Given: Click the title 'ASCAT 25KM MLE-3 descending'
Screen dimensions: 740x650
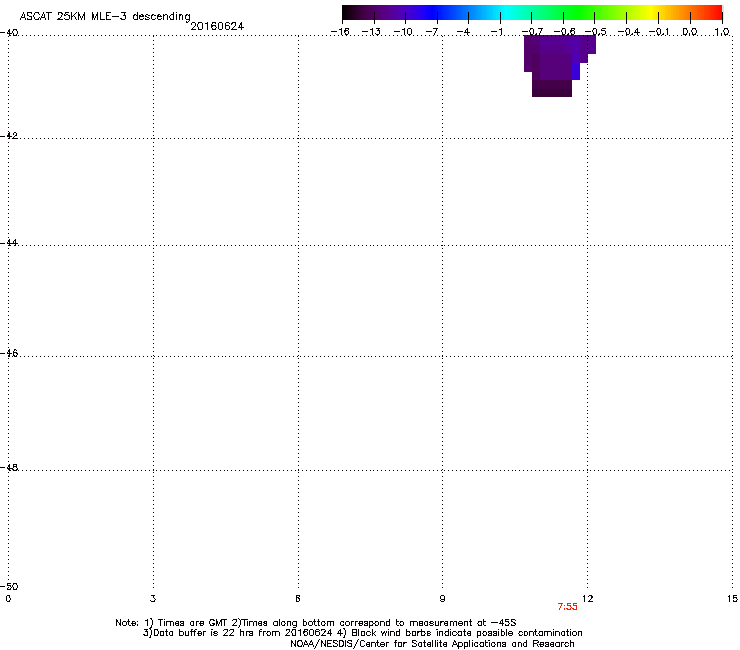Looking at the screenshot, I should point(105,16).
